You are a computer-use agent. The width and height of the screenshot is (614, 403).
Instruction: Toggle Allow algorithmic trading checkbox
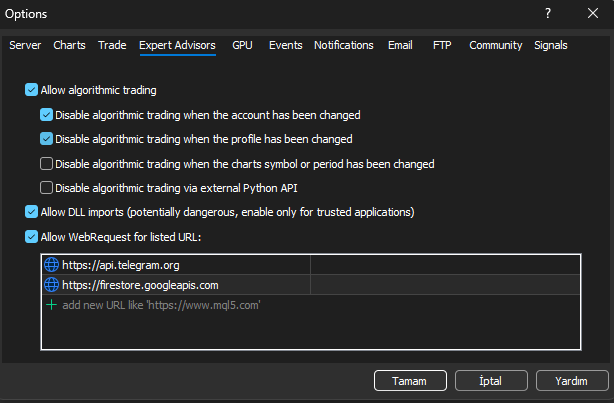coord(31,90)
